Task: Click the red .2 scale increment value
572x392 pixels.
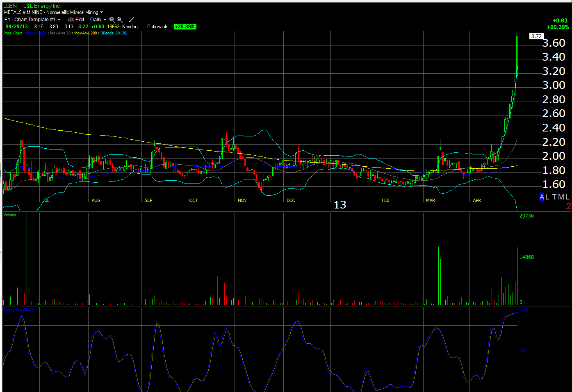Action: coord(567,207)
